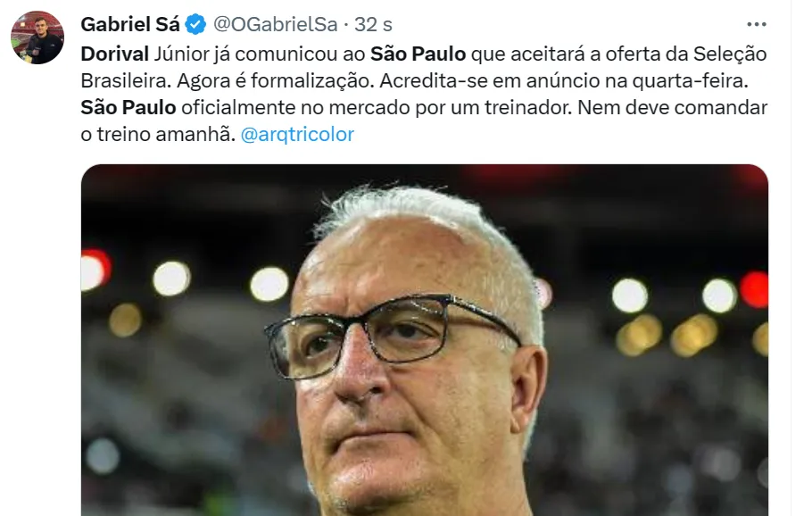Open the tweet via the 32 s timestamp
Image resolution: width=812 pixels, height=516 pixels.
[x=373, y=24]
